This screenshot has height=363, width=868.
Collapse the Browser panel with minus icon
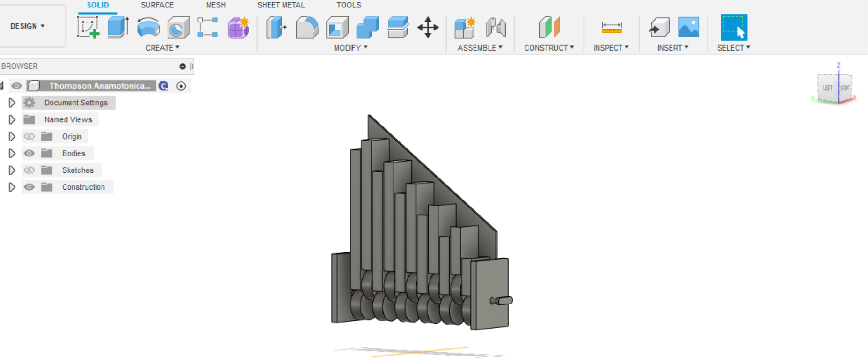[x=182, y=67]
